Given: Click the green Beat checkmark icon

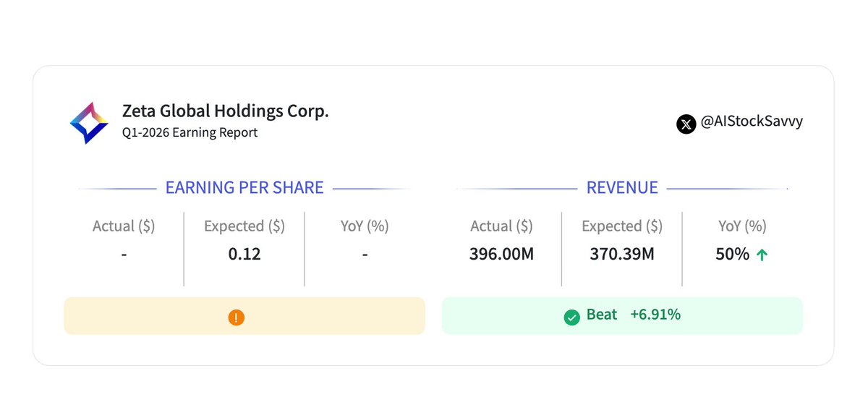Looking at the screenshot, I should pos(572,316).
